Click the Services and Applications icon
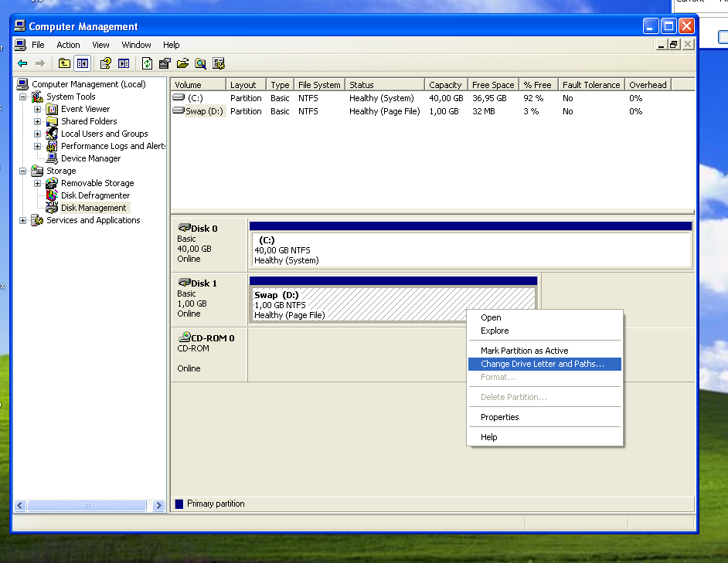The width and height of the screenshot is (728, 563). pos(37,220)
